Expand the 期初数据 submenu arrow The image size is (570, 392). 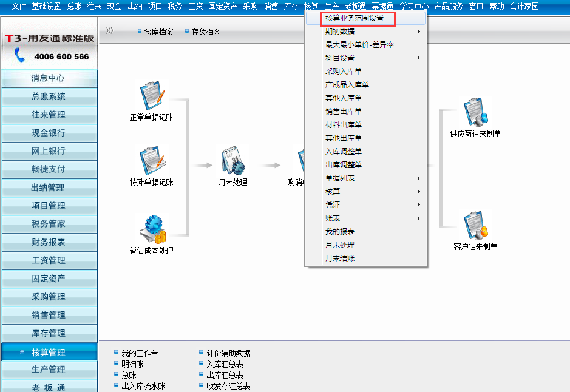pyautogui.click(x=419, y=31)
